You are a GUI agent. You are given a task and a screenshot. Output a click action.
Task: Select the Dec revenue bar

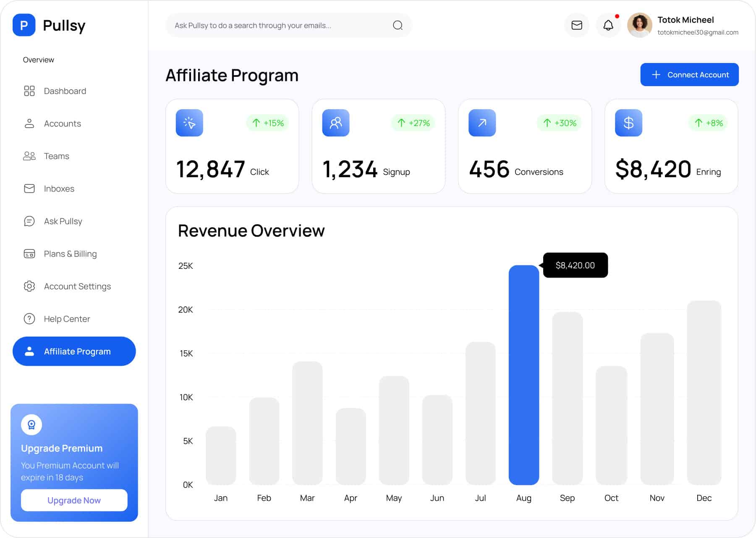point(704,393)
